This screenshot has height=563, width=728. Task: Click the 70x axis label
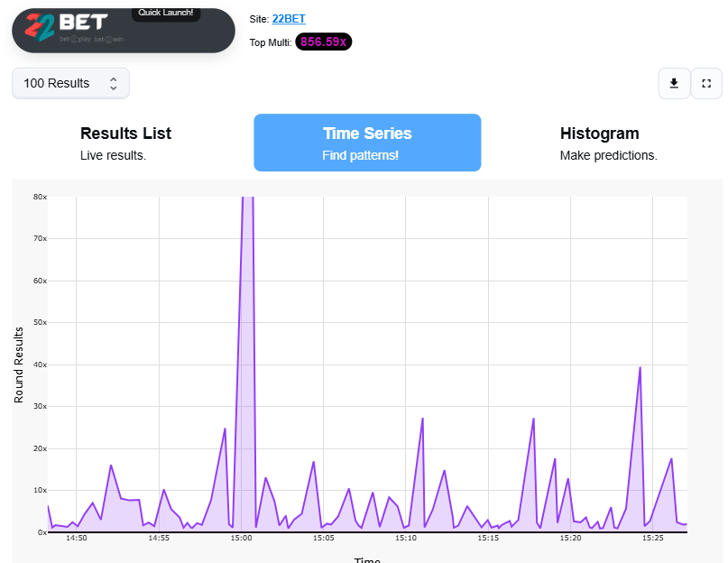click(x=40, y=239)
